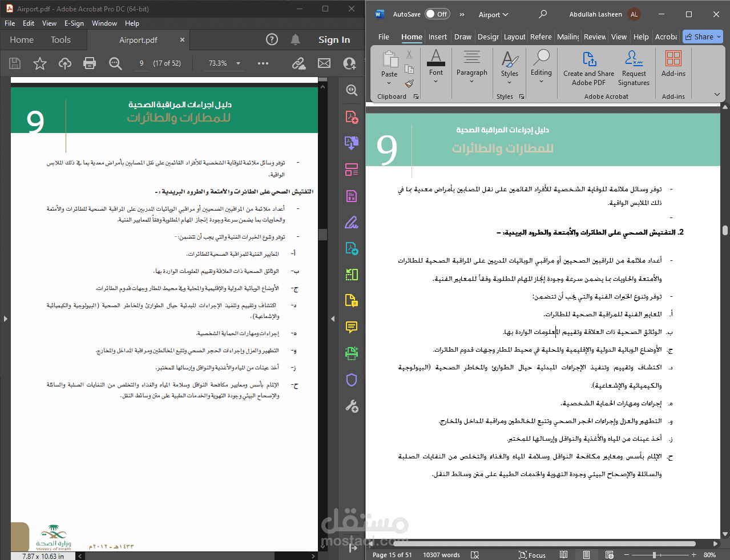The height and width of the screenshot is (560, 730).
Task: Click the add person share icon in Acrobat
Action: pyautogui.click(x=349, y=63)
